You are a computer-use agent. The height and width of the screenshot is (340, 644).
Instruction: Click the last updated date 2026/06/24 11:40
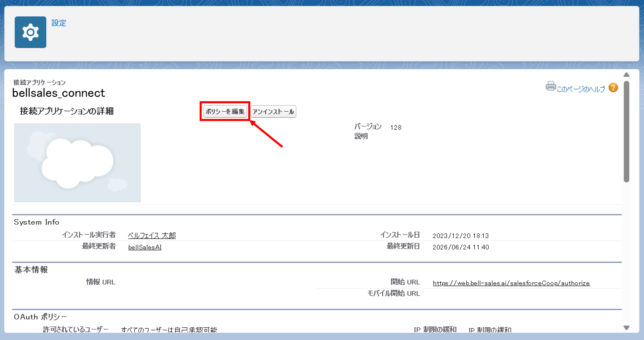coord(461,247)
